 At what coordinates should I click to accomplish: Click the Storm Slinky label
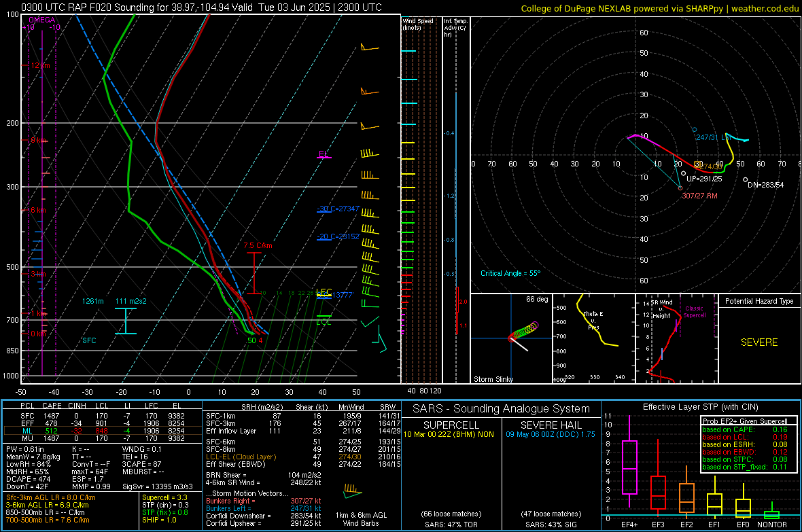(493, 379)
